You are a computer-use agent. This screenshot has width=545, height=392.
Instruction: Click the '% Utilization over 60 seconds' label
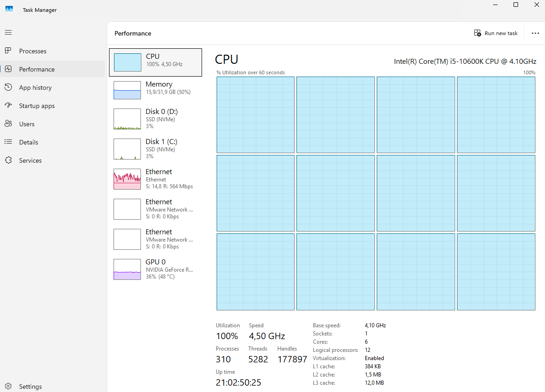pos(250,72)
